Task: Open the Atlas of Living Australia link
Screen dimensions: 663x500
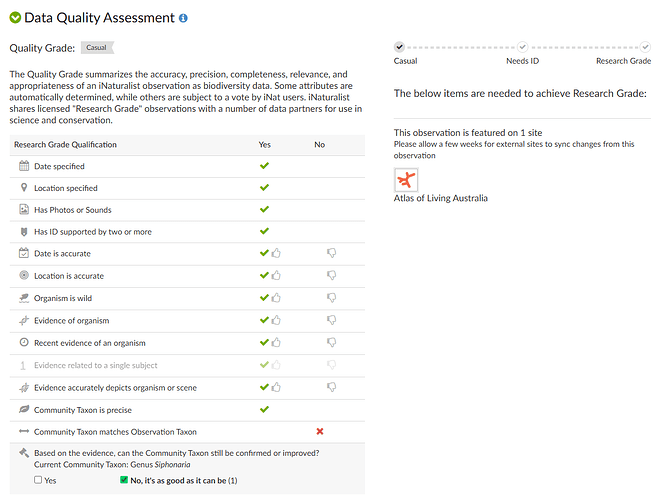Action: 441,198
